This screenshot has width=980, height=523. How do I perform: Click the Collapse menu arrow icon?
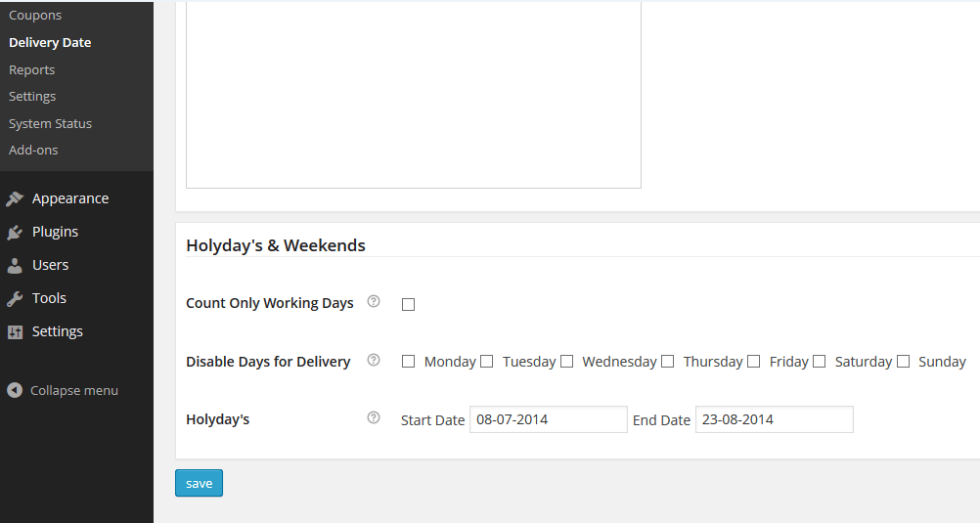click(15, 390)
